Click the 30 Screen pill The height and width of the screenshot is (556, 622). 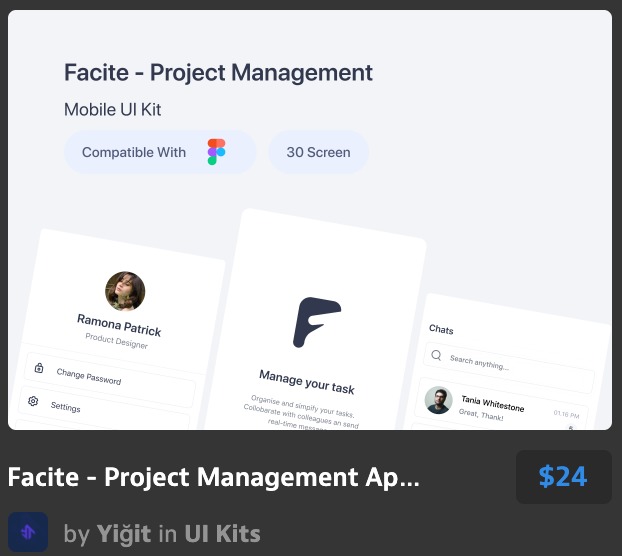click(318, 152)
